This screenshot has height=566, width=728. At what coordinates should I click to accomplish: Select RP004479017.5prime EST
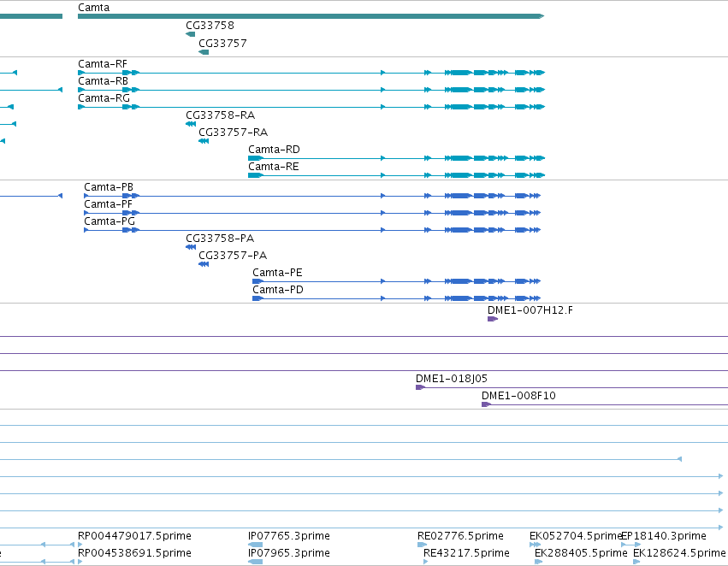coord(134,536)
